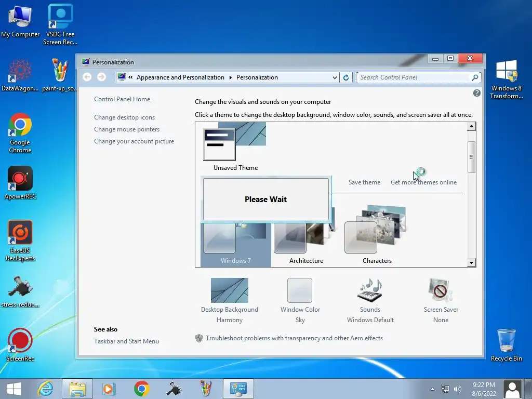Click themes list scroll down arrow
Viewport: 532px width, 399px height.
tap(471, 262)
